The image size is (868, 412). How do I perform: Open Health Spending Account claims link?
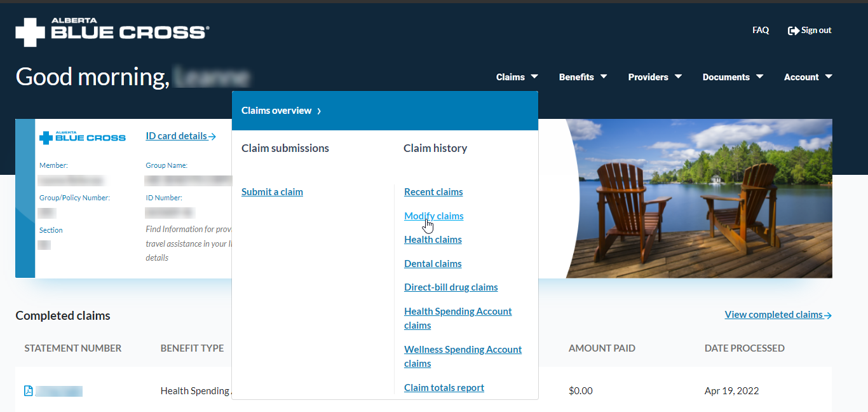click(x=458, y=318)
